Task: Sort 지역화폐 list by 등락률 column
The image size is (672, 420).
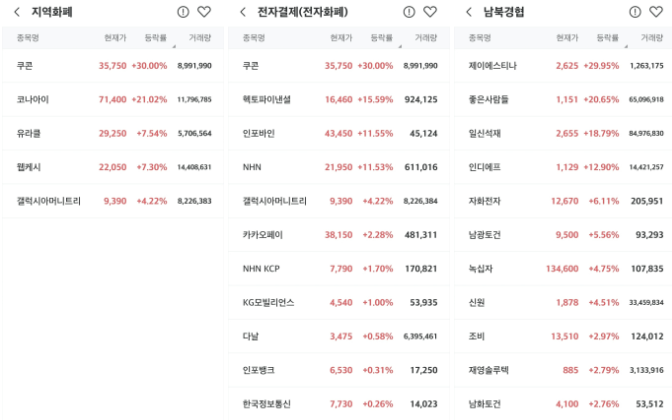Action: pos(156,38)
